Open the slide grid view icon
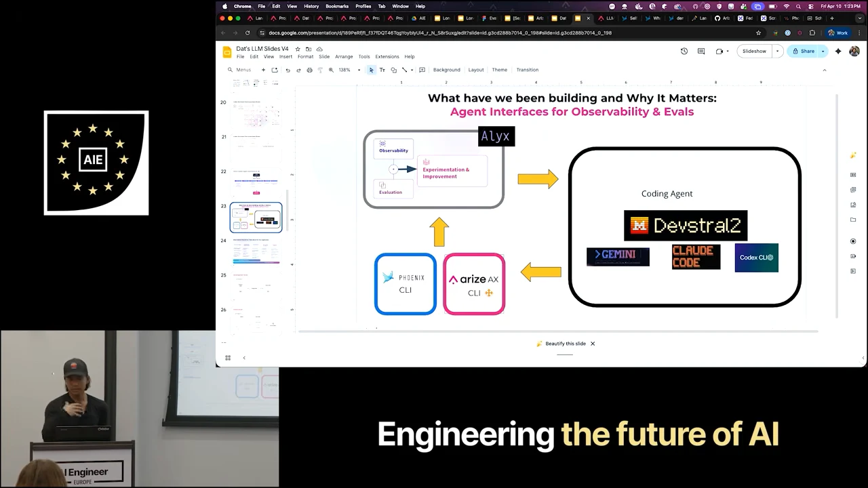The height and width of the screenshot is (488, 868). coord(228,358)
